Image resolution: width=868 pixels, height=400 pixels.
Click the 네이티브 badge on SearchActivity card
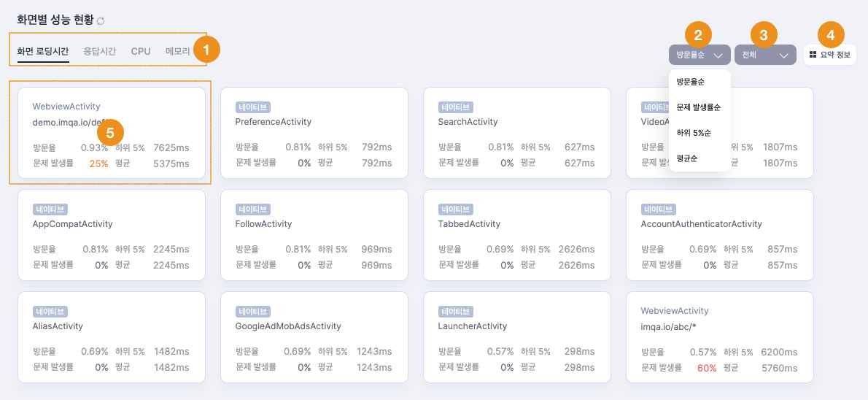click(455, 107)
